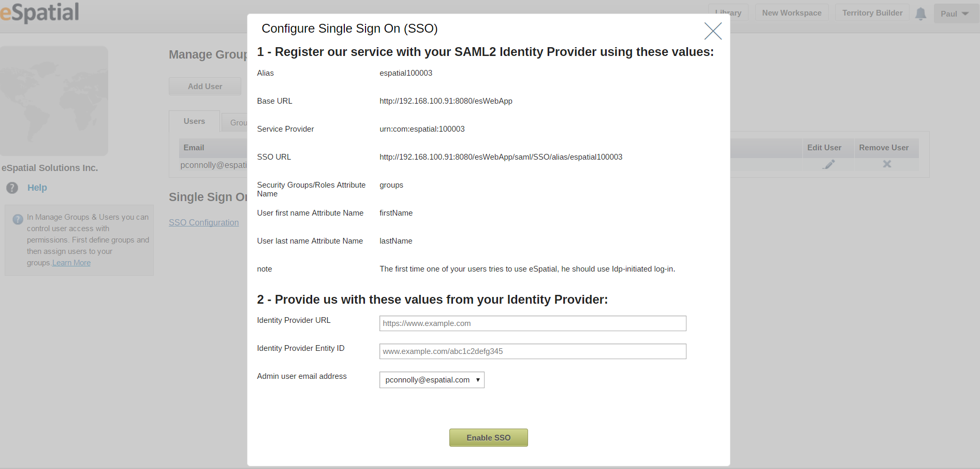Open the SSO Configuration link
This screenshot has width=980, height=469.
pyautogui.click(x=204, y=222)
